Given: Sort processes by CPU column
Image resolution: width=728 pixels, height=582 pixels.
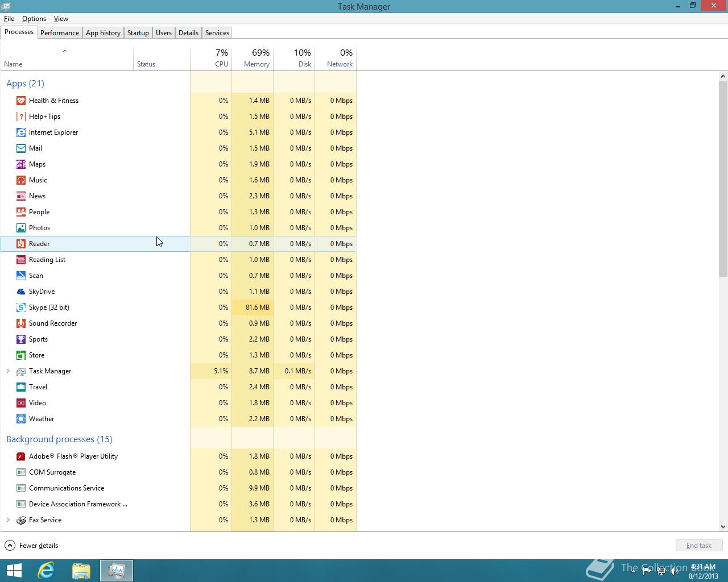Looking at the screenshot, I should pyautogui.click(x=211, y=59).
